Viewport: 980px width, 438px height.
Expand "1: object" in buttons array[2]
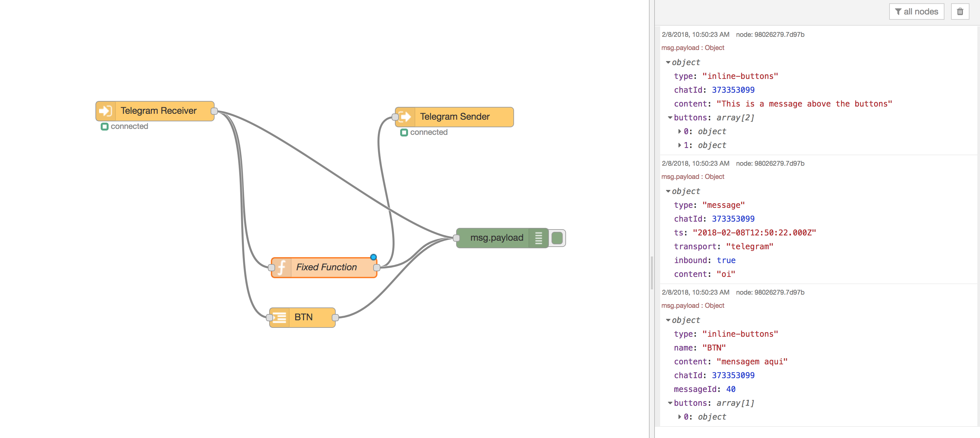point(680,145)
